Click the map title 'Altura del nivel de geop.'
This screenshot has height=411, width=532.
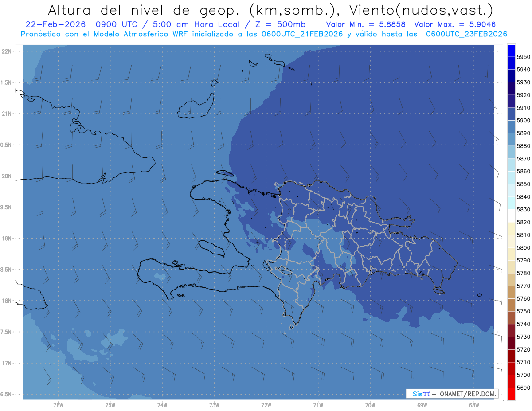pyautogui.click(x=145, y=10)
